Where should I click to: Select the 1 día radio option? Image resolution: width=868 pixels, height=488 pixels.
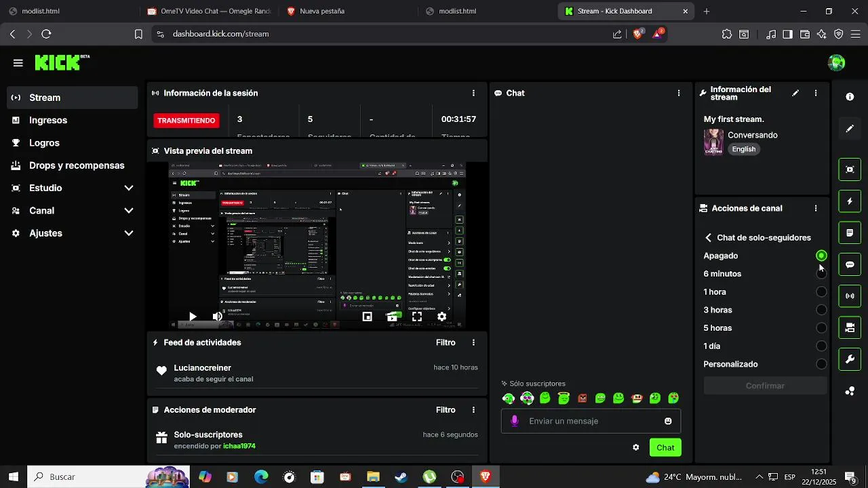821,346
